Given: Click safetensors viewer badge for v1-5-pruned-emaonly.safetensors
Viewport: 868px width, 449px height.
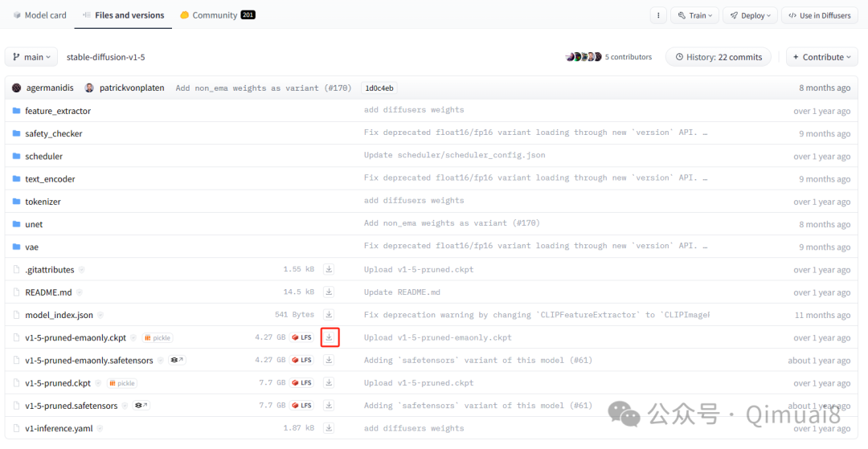Looking at the screenshot, I should [x=177, y=360].
